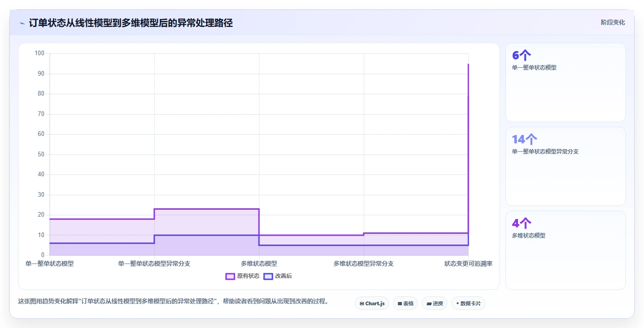Click the 14个 value text
The width and height of the screenshot is (644, 328).
524,139
